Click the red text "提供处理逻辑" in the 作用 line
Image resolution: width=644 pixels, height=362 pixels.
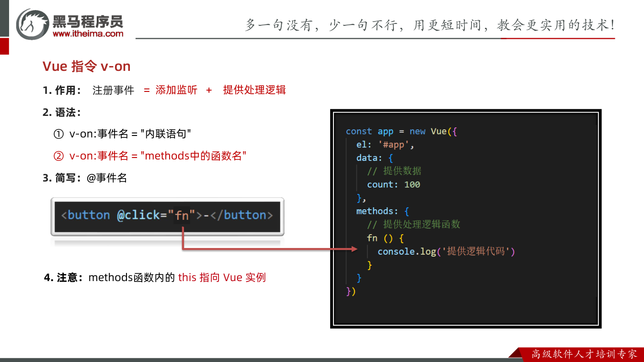coord(254,90)
